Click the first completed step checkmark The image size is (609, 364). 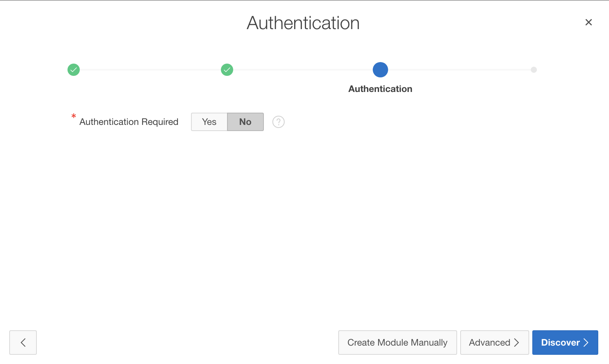tap(74, 70)
